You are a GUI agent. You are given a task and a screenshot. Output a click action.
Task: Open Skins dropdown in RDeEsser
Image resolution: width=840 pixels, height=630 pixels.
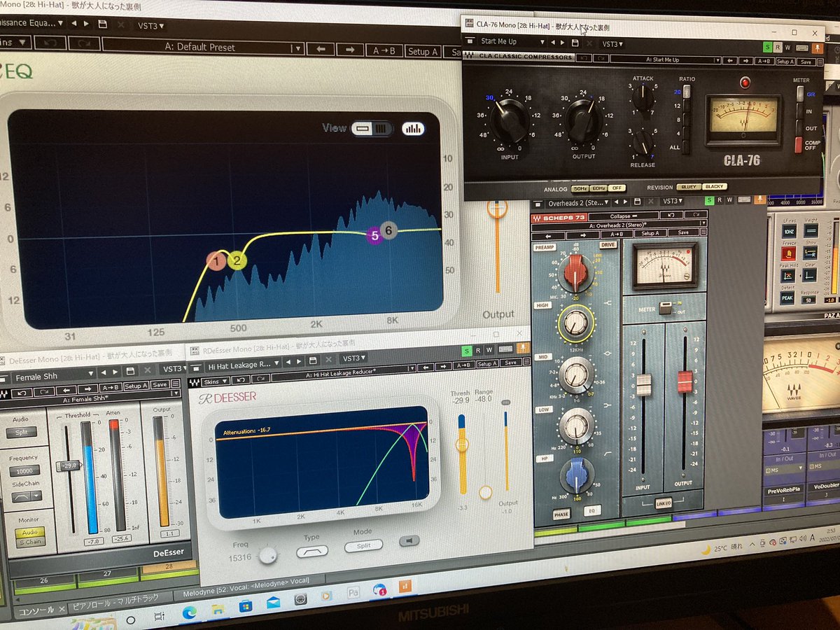pyautogui.click(x=216, y=381)
